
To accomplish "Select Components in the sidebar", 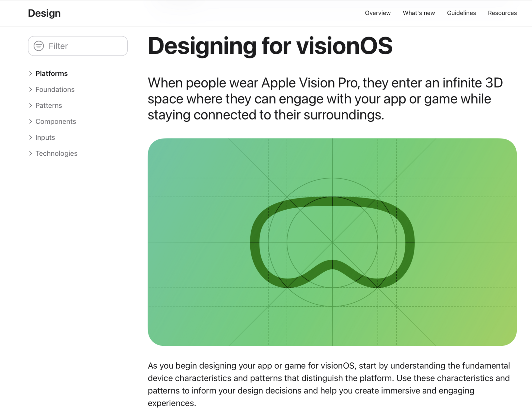I will point(56,121).
